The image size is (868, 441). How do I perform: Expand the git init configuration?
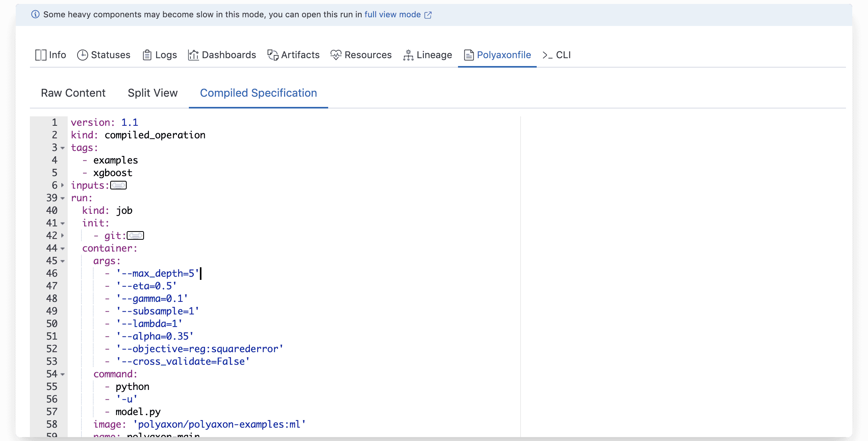click(135, 235)
